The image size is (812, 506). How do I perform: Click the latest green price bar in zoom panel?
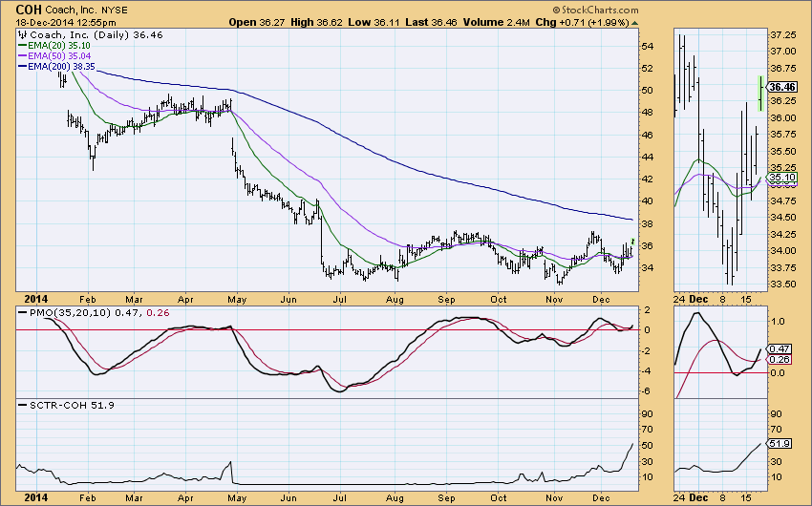pyautogui.click(x=760, y=93)
